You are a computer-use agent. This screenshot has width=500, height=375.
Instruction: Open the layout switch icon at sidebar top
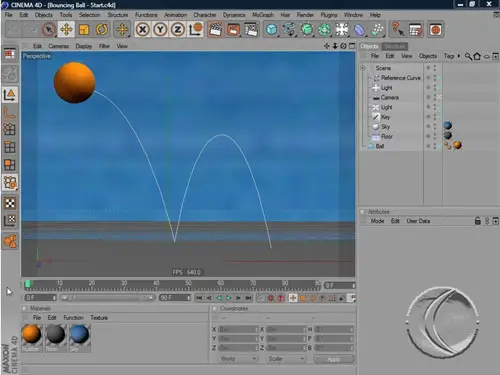10,54
